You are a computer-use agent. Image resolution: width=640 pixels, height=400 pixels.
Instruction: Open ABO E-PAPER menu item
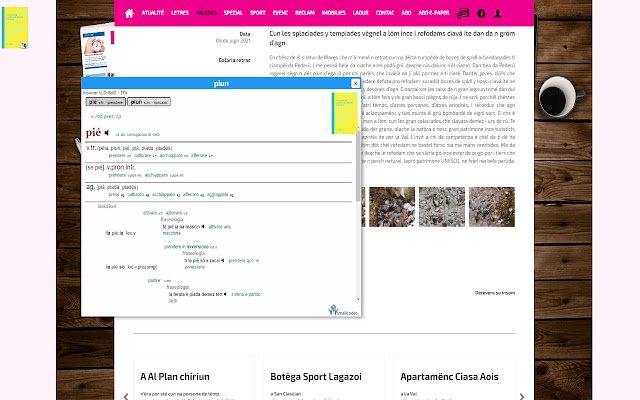point(433,13)
